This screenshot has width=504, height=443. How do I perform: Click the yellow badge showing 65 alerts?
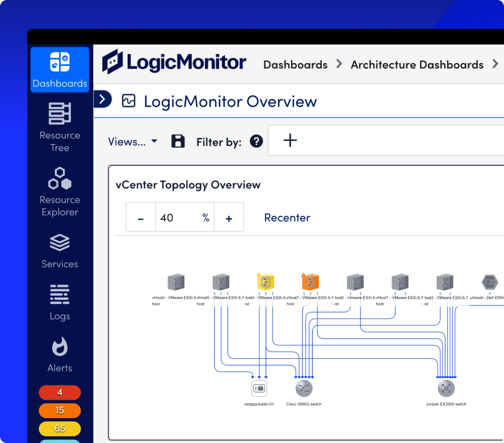60,428
